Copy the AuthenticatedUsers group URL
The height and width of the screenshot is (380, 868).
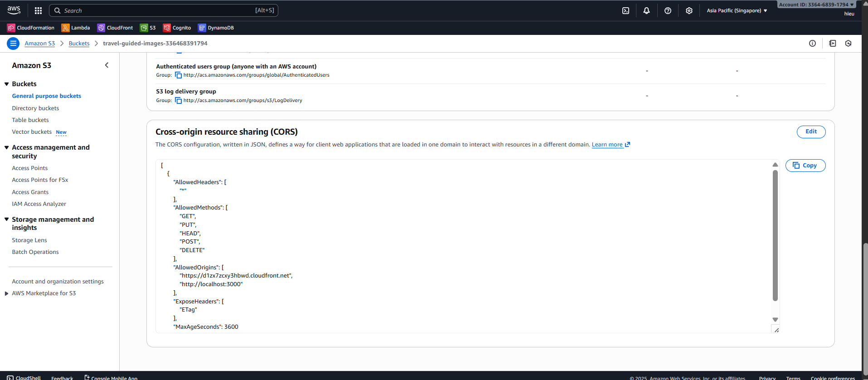coord(178,75)
